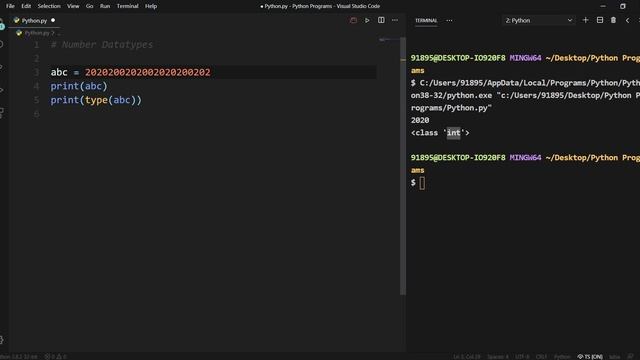Open the Help menu
The image size is (640, 360).
(x=151, y=6)
